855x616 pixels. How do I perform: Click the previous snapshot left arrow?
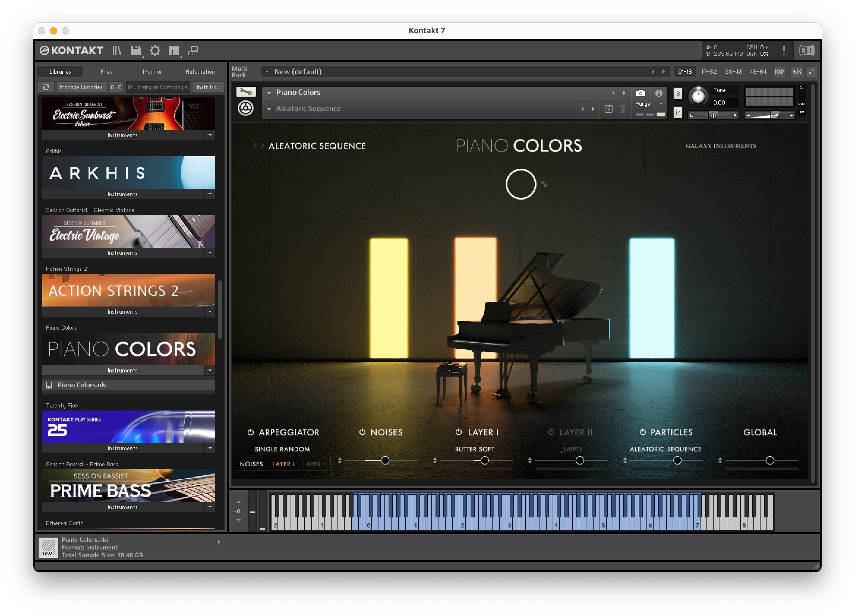point(583,109)
